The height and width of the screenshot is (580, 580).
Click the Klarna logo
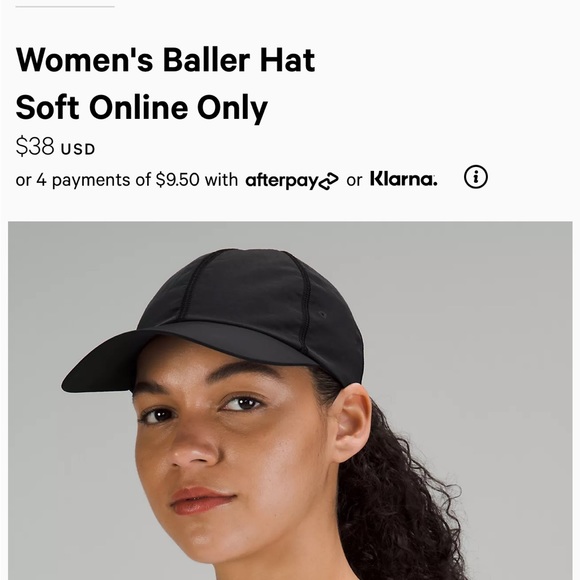[404, 179]
